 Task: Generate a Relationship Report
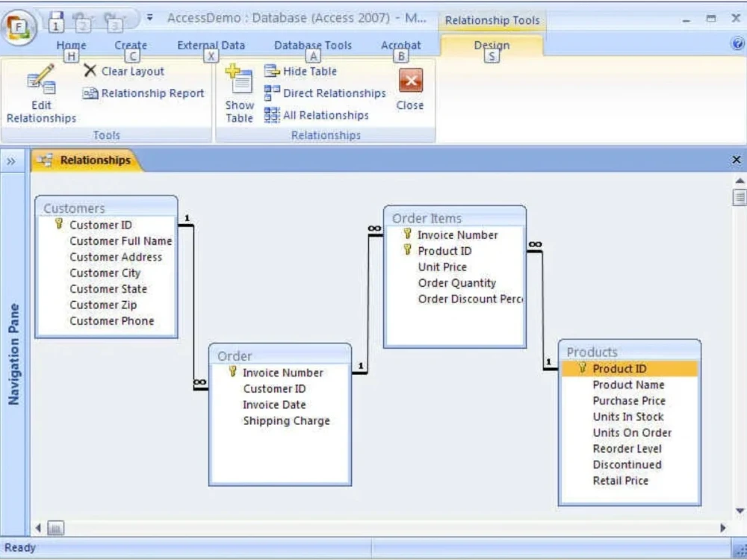tap(143, 93)
